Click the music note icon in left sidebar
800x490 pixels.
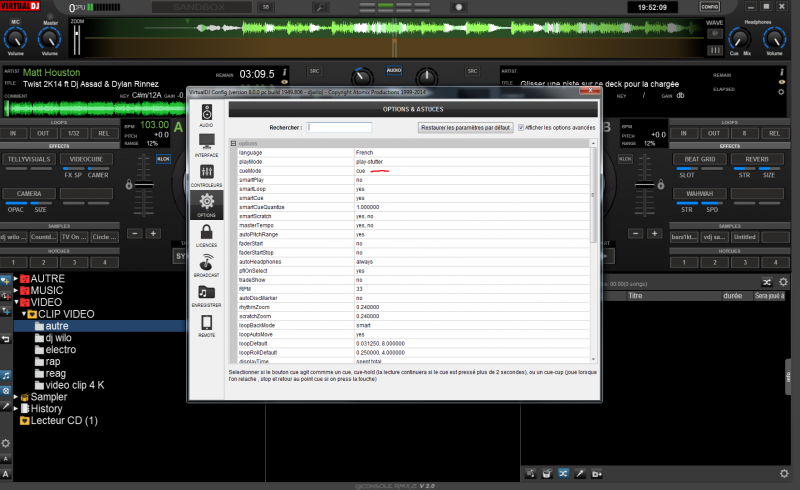tap(6, 376)
